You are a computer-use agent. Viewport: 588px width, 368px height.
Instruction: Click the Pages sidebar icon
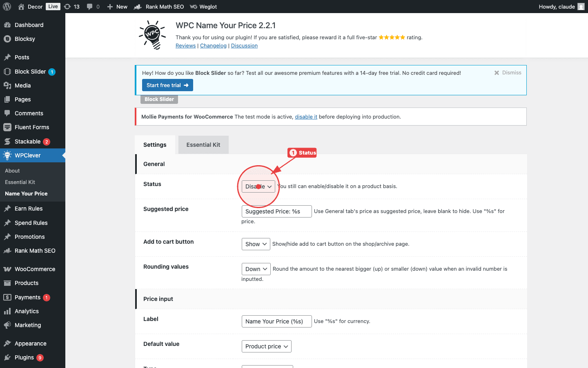click(x=7, y=99)
